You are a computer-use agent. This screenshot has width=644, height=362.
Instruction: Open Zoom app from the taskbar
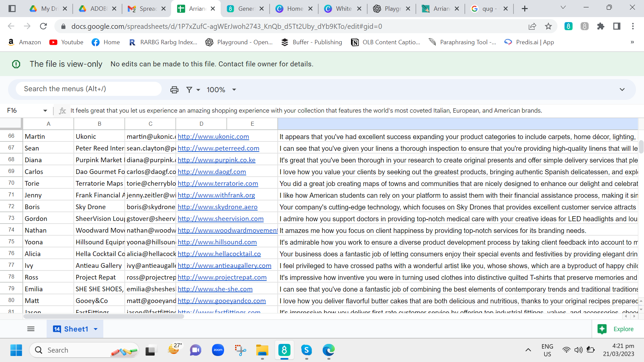pyautogui.click(x=218, y=350)
